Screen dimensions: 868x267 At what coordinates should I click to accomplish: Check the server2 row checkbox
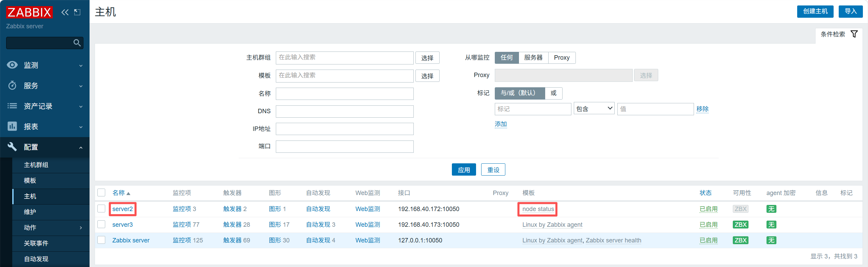101,208
